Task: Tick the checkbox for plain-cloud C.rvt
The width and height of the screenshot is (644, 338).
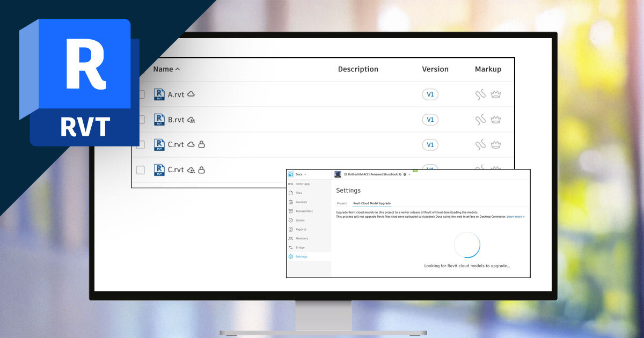Action: pos(140,145)
